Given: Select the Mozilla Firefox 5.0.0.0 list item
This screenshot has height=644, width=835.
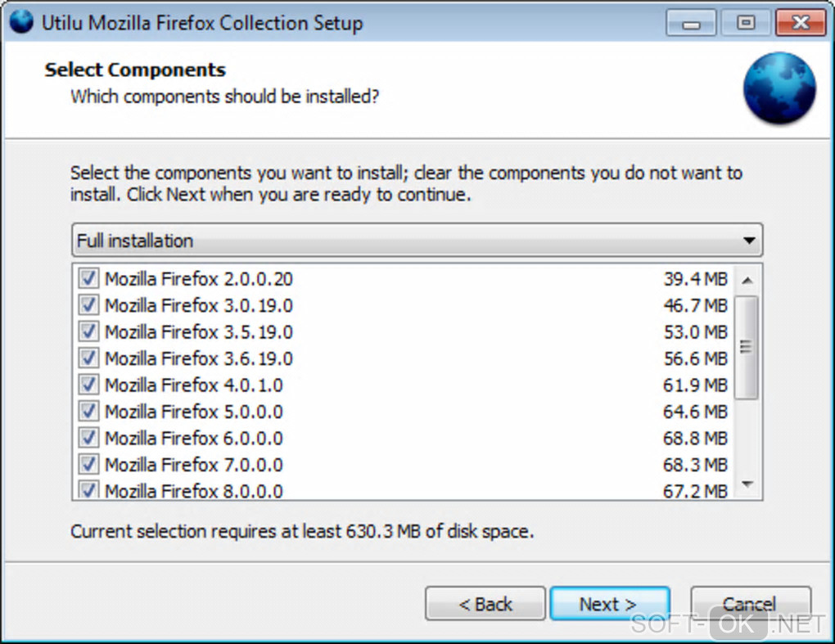Looking at the screenshot, I should tap(194, 412).
